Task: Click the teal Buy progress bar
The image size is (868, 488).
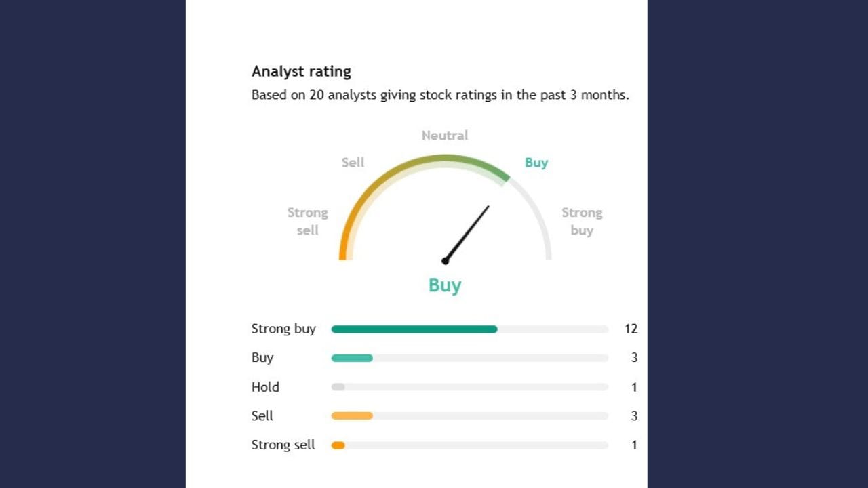Action: (x=352, y=358)
